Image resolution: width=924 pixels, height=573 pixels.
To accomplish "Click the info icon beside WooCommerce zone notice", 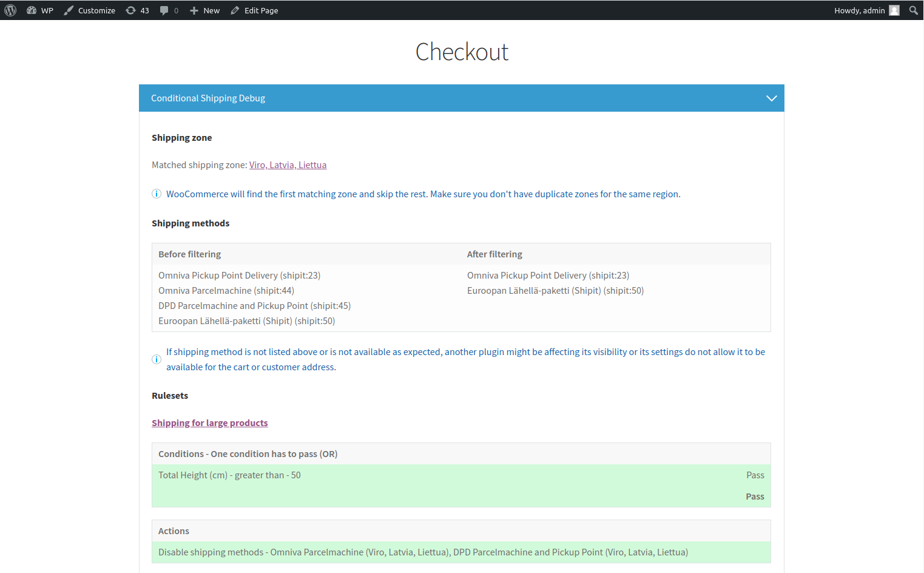I will [157, 194].
